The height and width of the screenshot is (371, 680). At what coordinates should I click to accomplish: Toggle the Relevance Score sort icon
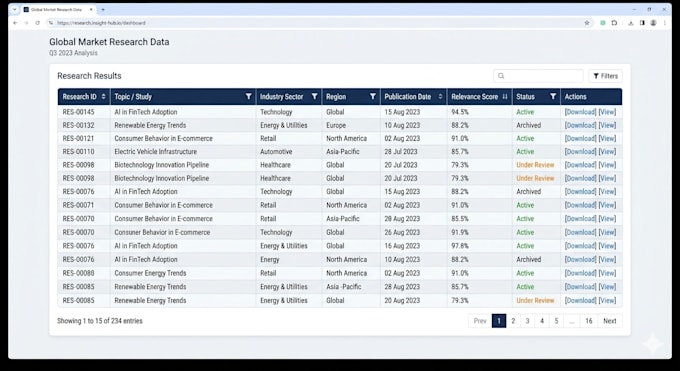(x=505, y=96)
